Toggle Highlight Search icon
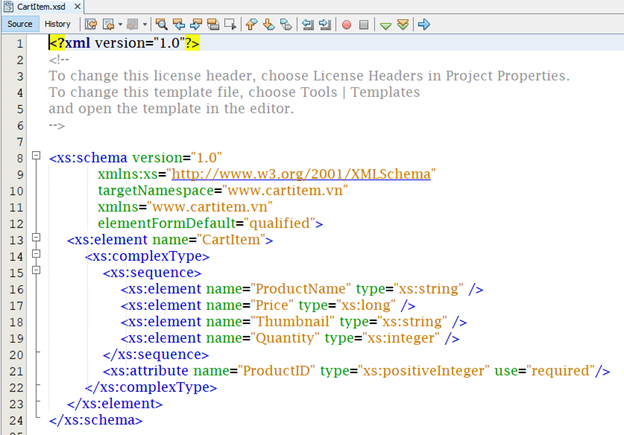This screenshot has width=624, height=435. pyautogui.click(x=213, y=24)
